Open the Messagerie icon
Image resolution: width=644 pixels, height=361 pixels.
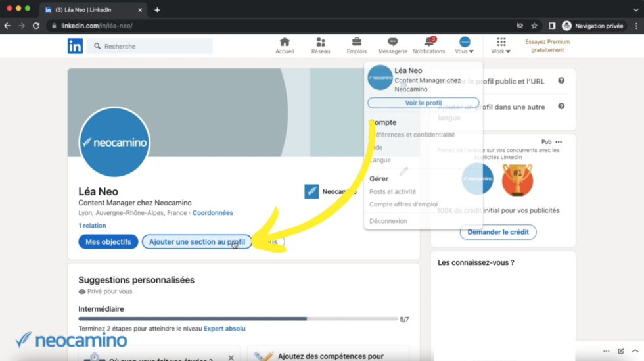tap(393, 45)
